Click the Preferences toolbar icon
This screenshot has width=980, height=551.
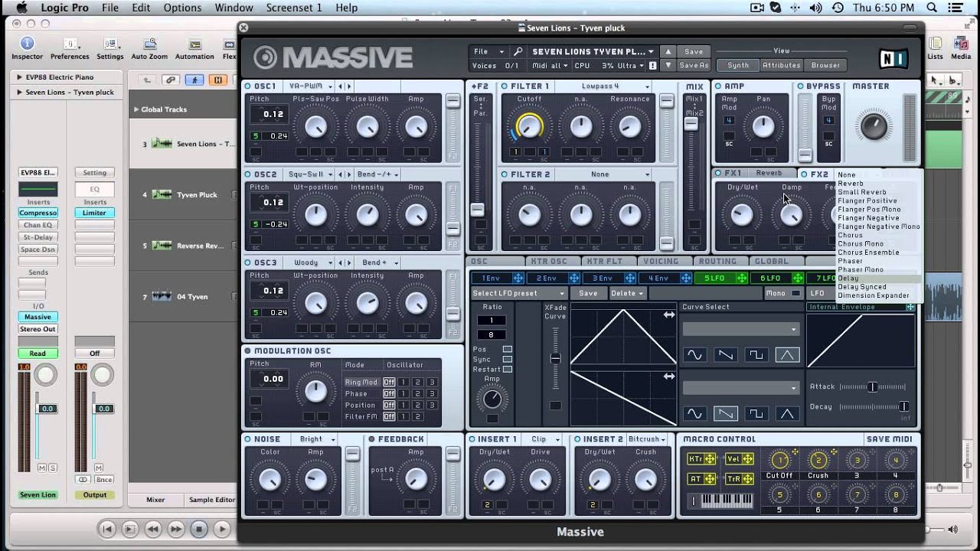70,44
